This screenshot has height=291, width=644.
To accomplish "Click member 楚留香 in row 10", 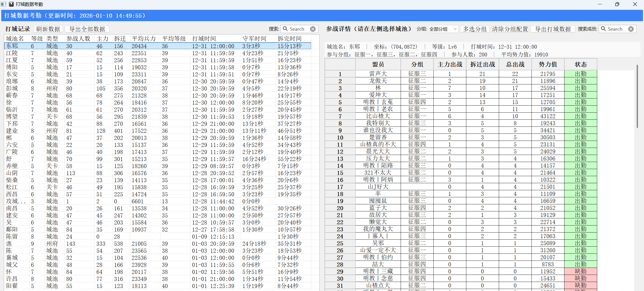I will coord(378,137).
